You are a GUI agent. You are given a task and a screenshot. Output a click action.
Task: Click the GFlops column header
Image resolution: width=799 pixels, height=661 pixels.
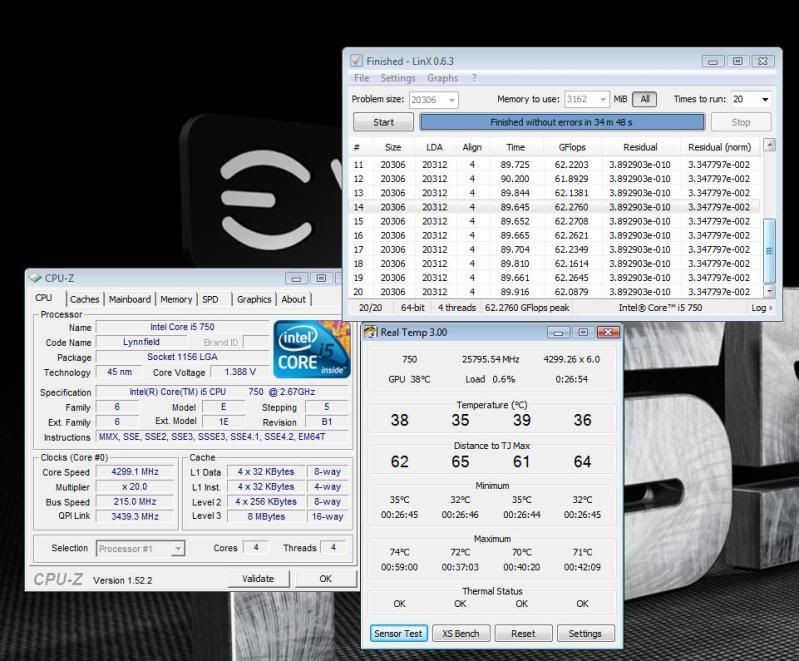click(572, 147)
